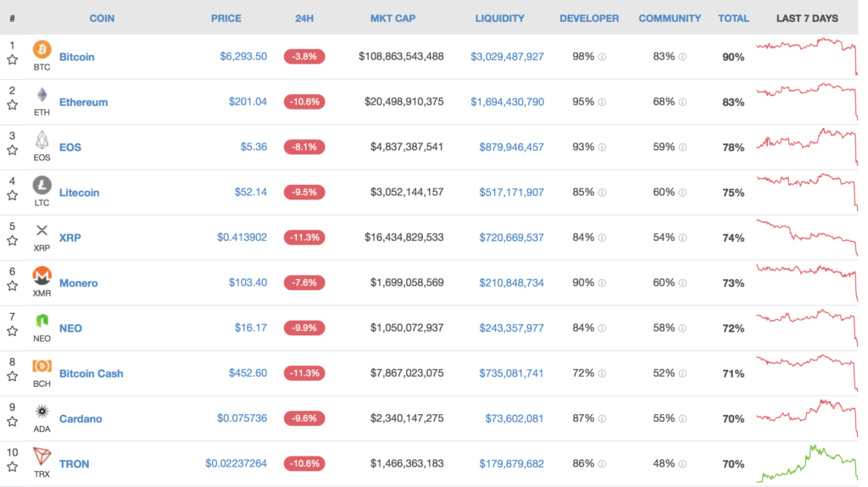Screen dimensions: 868x487
Task: Open info icon beside Bitcoin Cash developer 72%
Action: coord(603,373)
